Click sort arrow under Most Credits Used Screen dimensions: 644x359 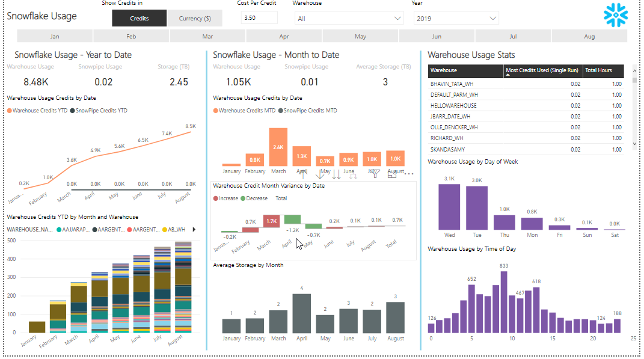(x=508, y=75)
